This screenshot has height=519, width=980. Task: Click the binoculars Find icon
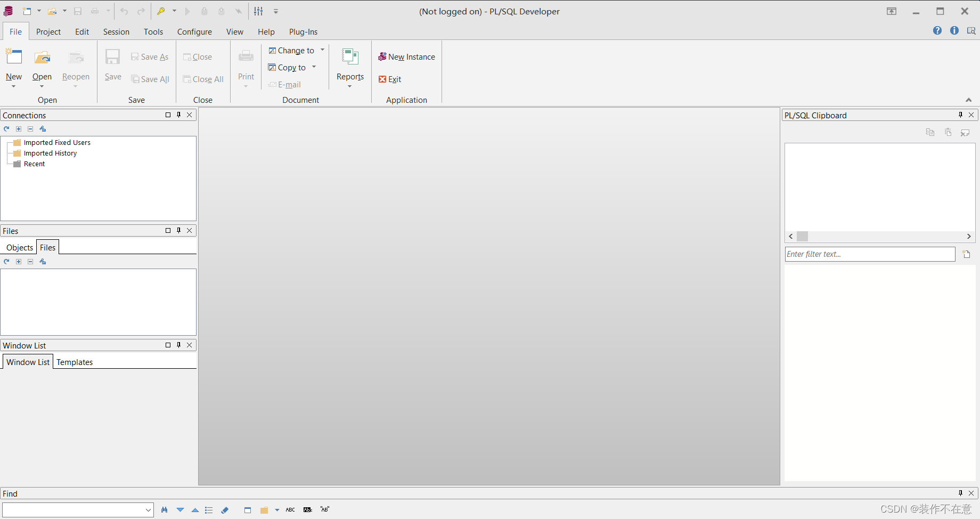click(165, 510)
